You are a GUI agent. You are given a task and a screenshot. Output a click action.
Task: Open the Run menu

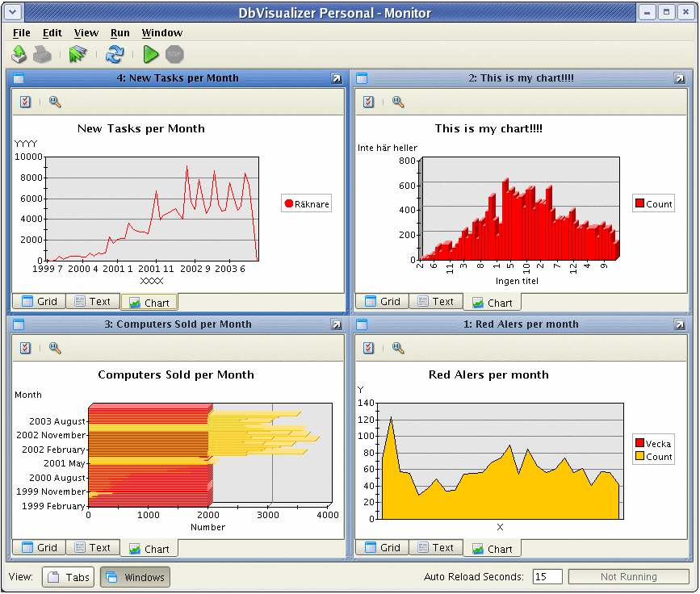point(119,33)
